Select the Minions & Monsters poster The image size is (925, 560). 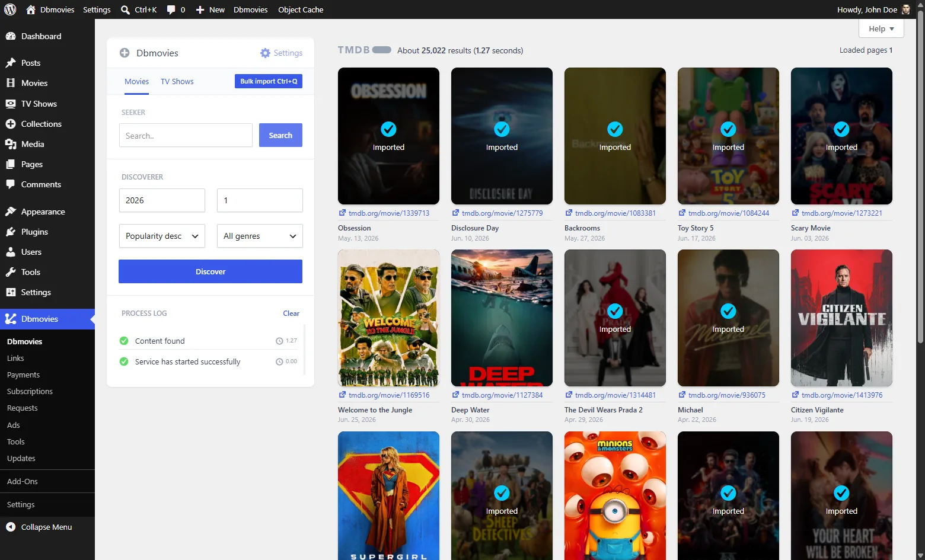pos(615,495)
